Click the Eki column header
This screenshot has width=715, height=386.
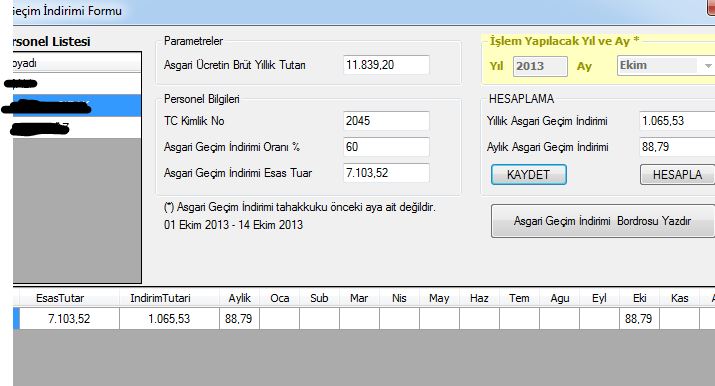click(639, 298)
